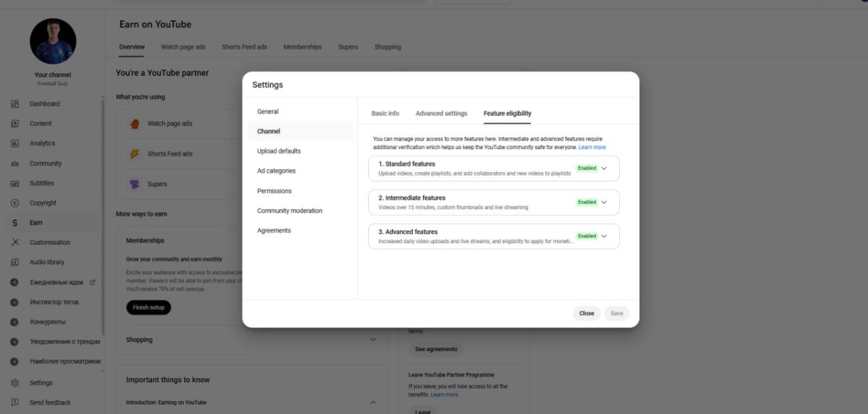
Task: Collapse Introduction: Earning on YouTube section
Action: (373, 402)
